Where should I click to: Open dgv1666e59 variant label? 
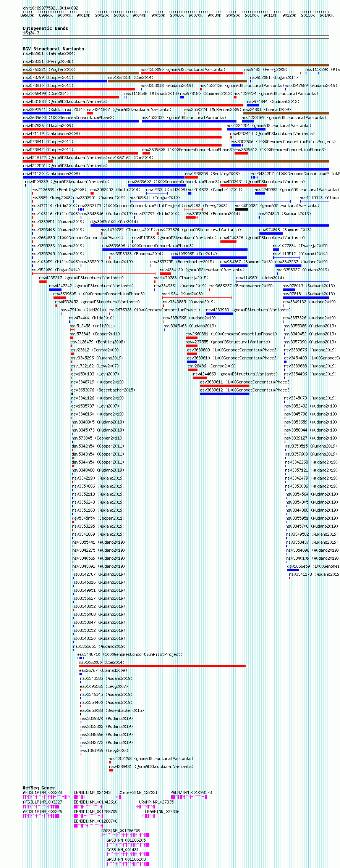(313, 566)
